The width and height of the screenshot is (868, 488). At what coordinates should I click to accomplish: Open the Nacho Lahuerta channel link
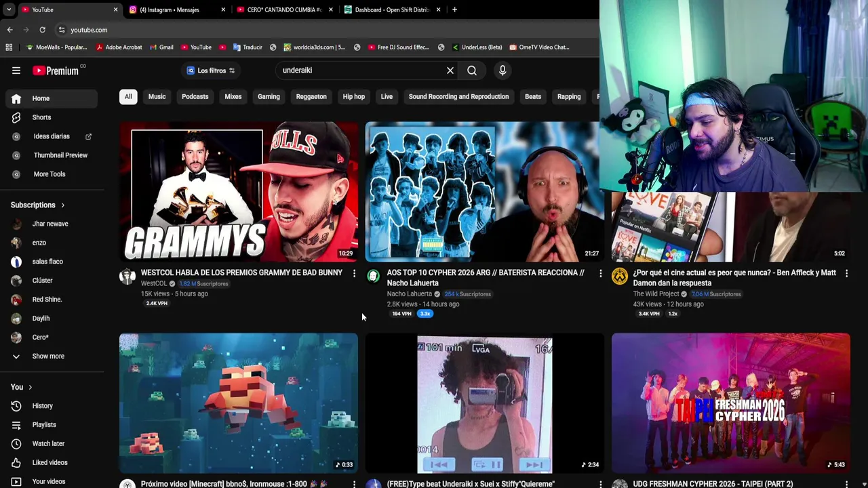click(409, 294)
